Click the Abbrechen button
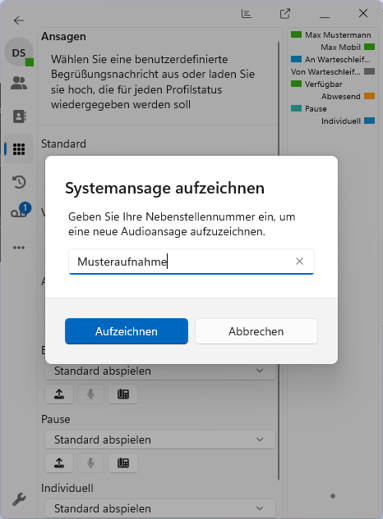Viewport: 383px width, 519px height. [256, 331]
